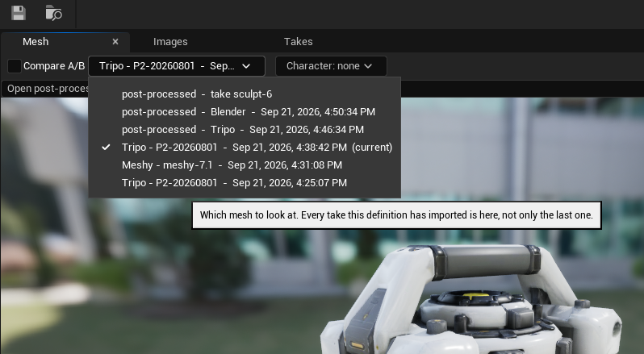
Task: Pick post-processed Tripo 4:46:34 PM mesh
Action: point(245,130)
